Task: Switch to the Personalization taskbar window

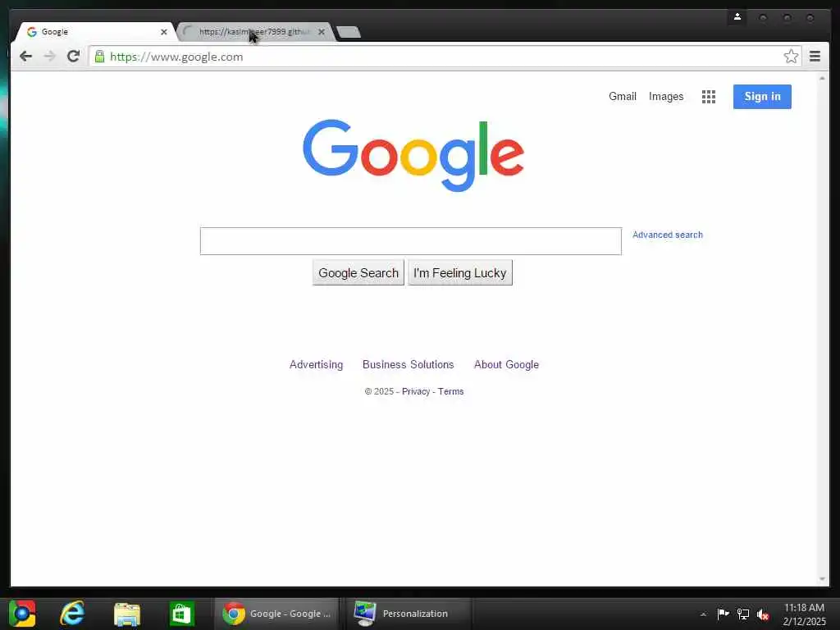Action: click(x=409, y=614)
